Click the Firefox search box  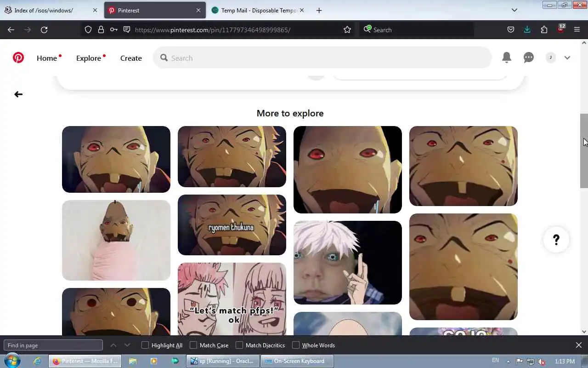tap(417, 29)
